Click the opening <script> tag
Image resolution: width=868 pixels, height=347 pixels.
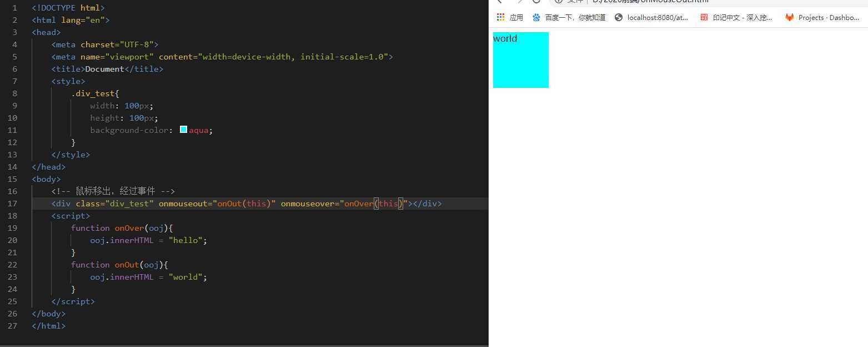71,216
